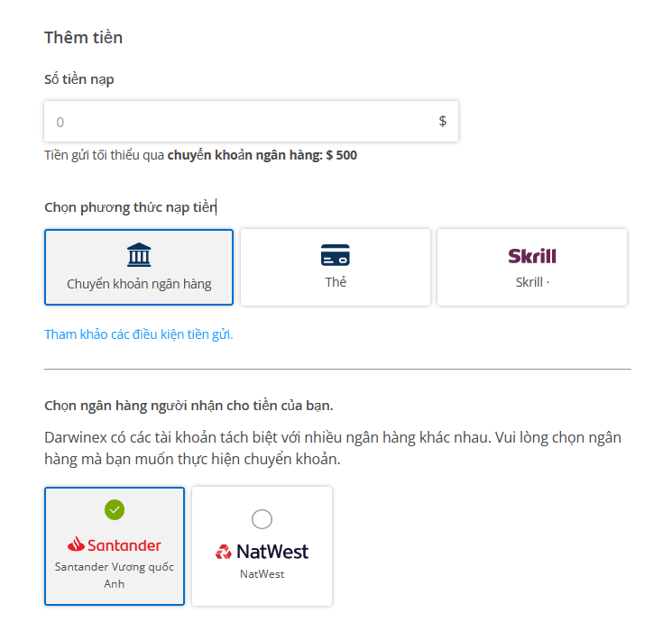Image resolution: width=672 pixels, height=622 pixels.
Task: Click the Santander Vương quốc Anh label
Action: tap(115, 575)
